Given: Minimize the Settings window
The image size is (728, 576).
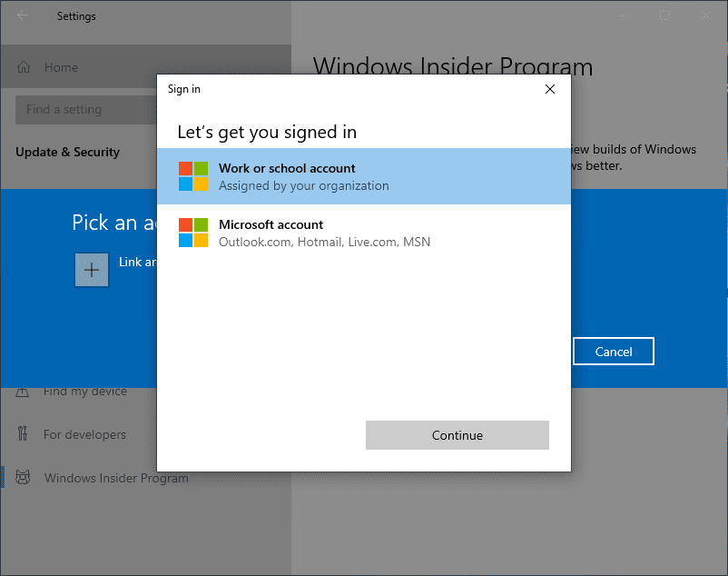Looking at the screenshot, I should pos(623,15).
